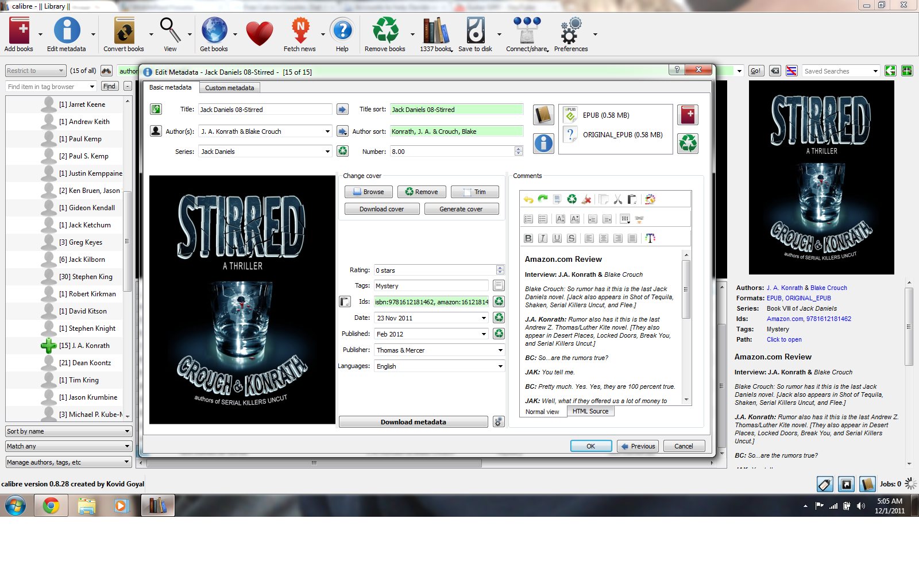Click the blue info icon to read format metadata
The image size is (919, 588).
(543, 143)
